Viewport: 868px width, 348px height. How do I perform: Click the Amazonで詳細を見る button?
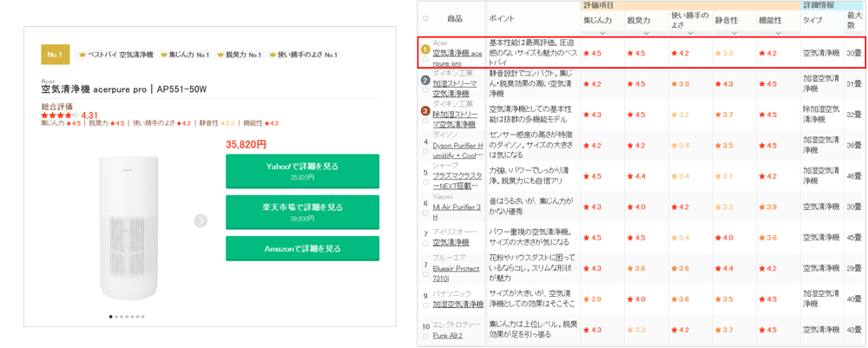[x=302, y=248]
